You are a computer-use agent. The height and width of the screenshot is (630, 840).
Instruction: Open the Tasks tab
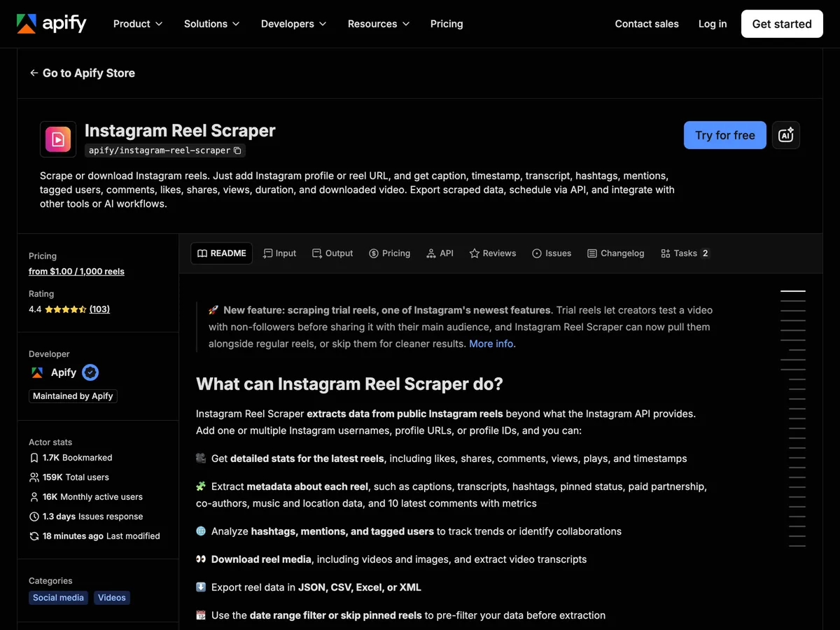(685, 253)
